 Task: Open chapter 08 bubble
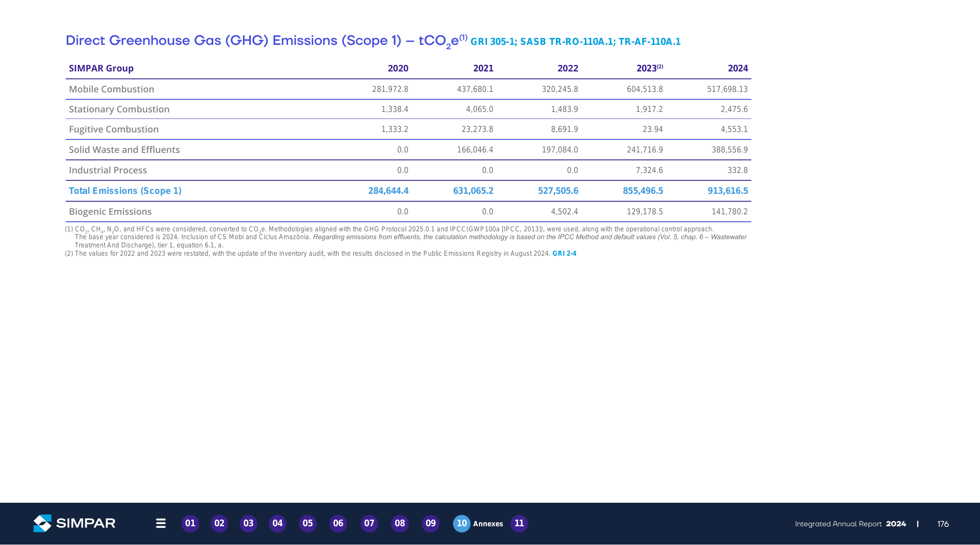click(400, 523)
